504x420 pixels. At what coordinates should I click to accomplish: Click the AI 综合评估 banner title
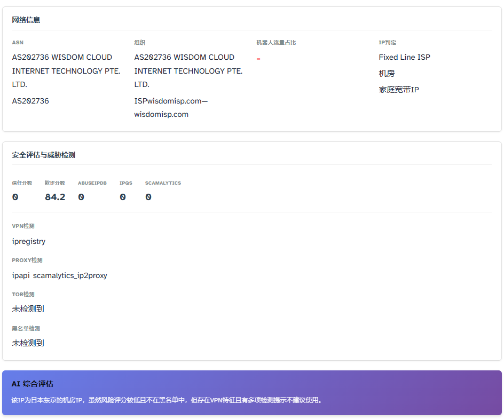(x=32, y=384)
